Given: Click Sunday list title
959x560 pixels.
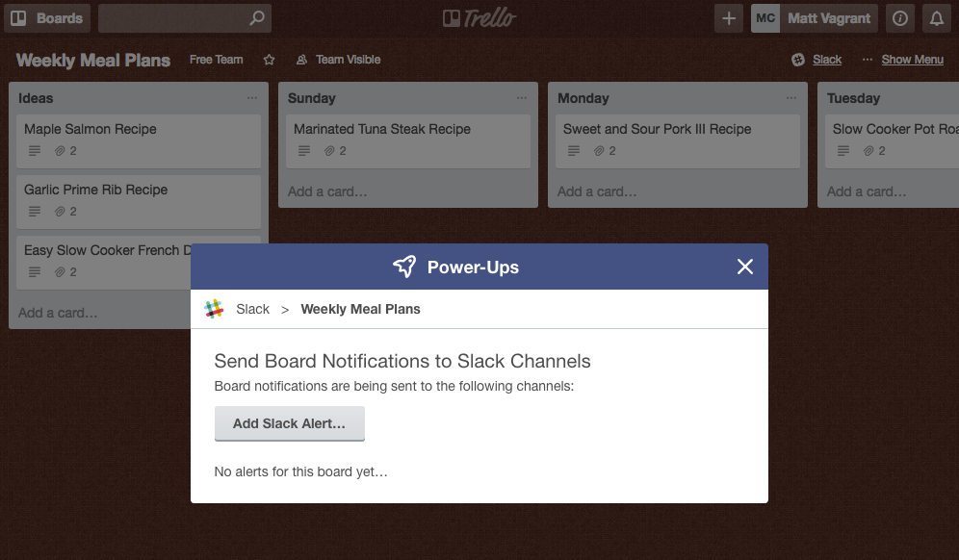Looking at the screenshot, I should click(x=311, y=98).
